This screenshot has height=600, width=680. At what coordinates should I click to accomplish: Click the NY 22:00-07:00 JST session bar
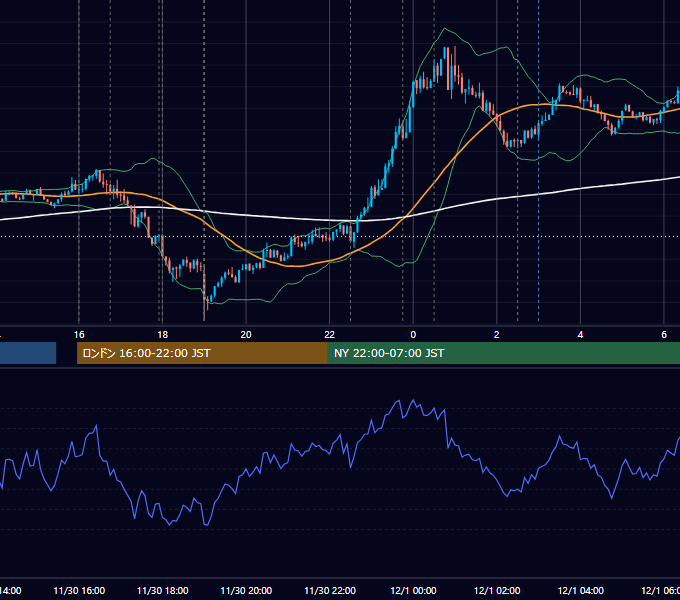point(503,353)
